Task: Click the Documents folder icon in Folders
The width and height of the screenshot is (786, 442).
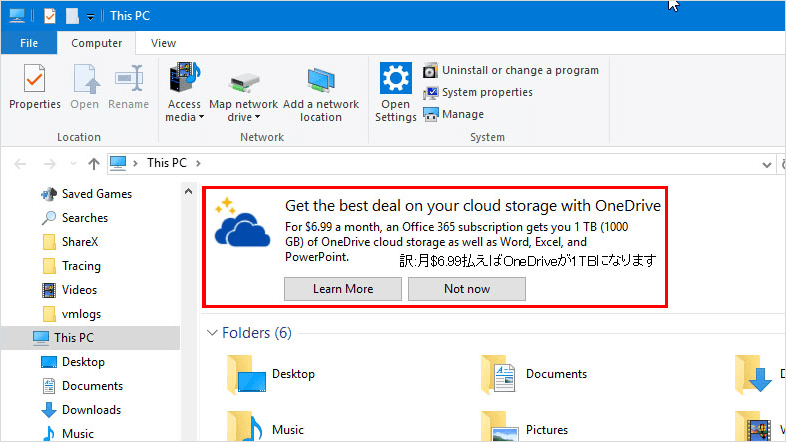Action: point(498,375)
